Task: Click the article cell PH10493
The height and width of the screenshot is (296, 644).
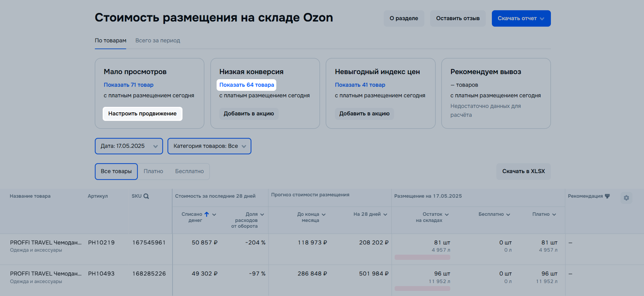Action: tap(101, 274)
